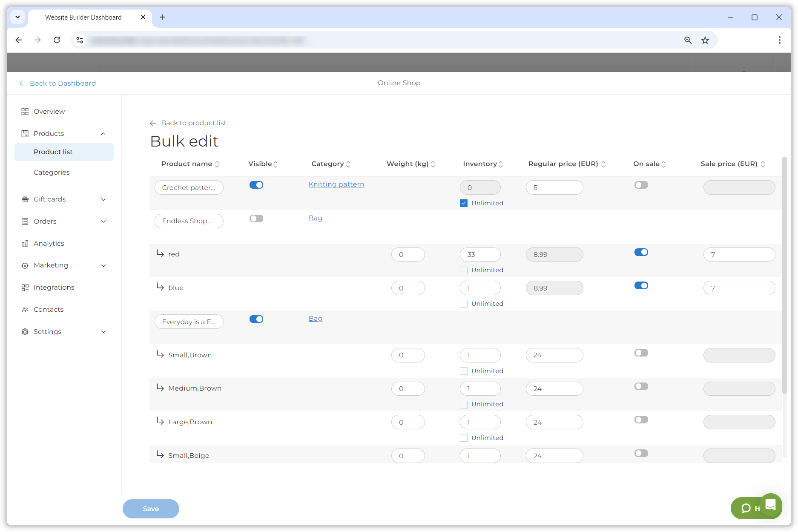The width and height of the screenshot is (798, 532).
Task: Bookmark this page with star icon
Action: tap(705, 40)
